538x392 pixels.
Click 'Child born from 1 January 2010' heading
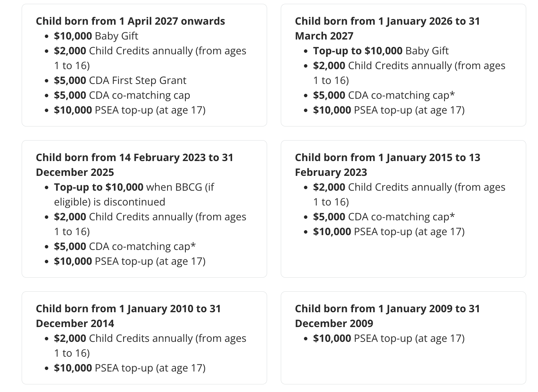pos(128,316)
